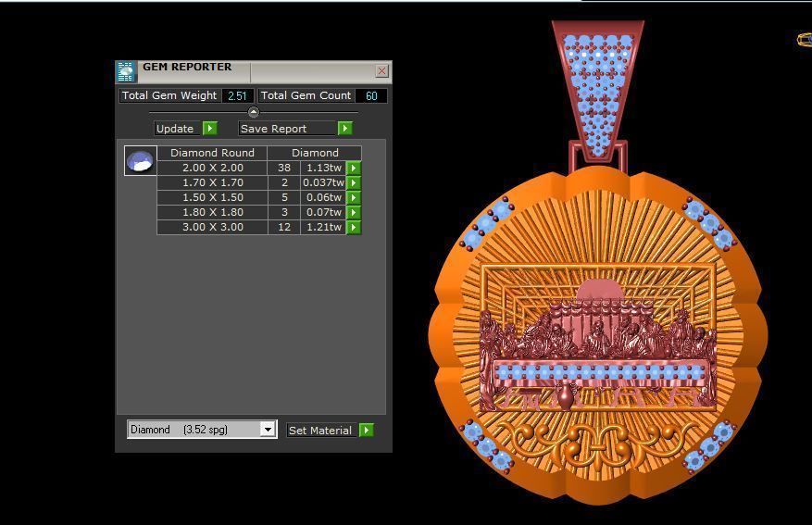Click the 1.21tw weight cell

(x=323, y=227)
